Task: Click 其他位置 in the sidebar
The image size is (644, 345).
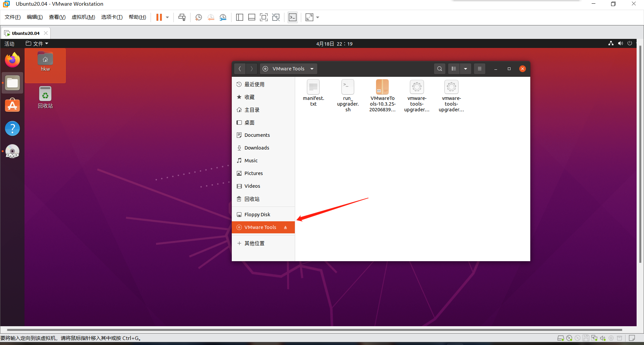Action: (254, 243)
